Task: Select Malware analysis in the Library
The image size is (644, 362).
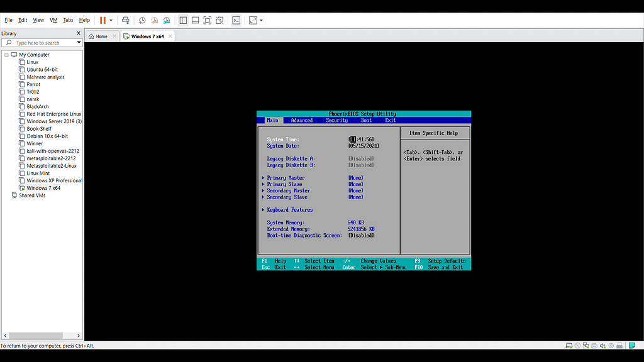Action: (x=45, y=77)
